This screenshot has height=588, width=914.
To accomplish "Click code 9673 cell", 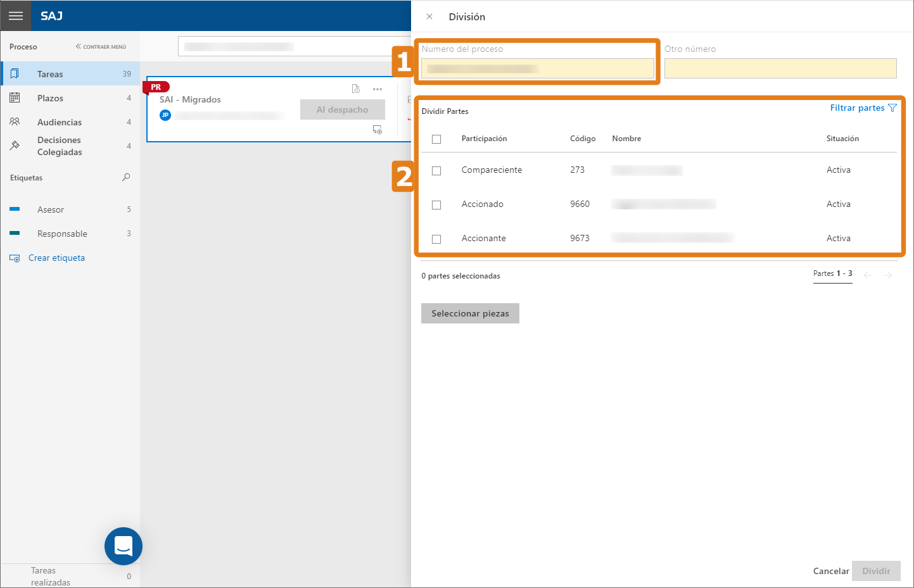I will [580, 238].
